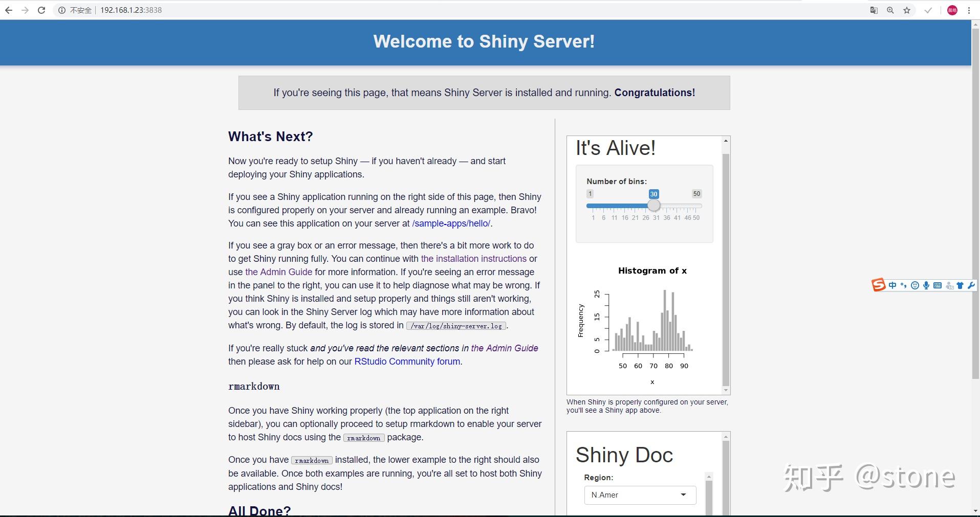Open the Sogou soft keyboard
980x517 pixels.
pos(938,285)
